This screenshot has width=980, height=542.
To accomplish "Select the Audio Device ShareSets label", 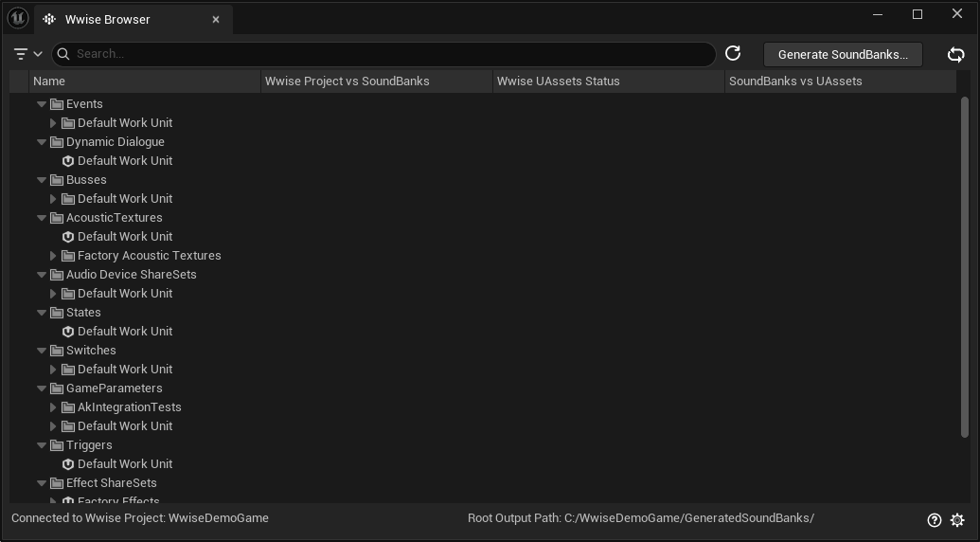I will pyautogui.click(x=132, y=275).
